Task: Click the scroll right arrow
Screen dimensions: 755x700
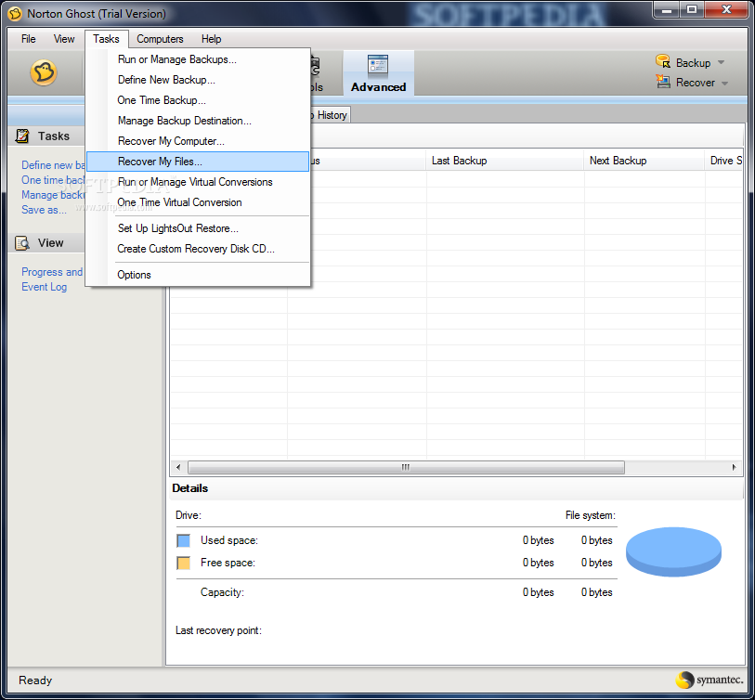Action: point(734,468)
